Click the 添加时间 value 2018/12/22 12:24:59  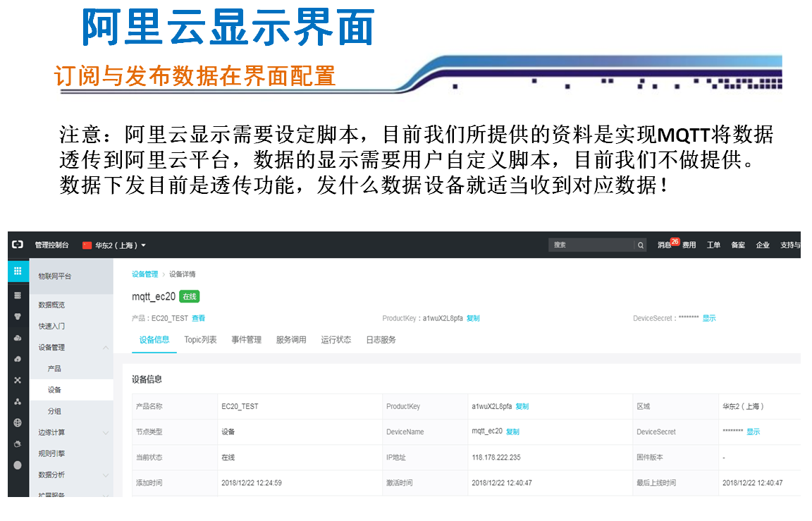(x=252, y=483)
